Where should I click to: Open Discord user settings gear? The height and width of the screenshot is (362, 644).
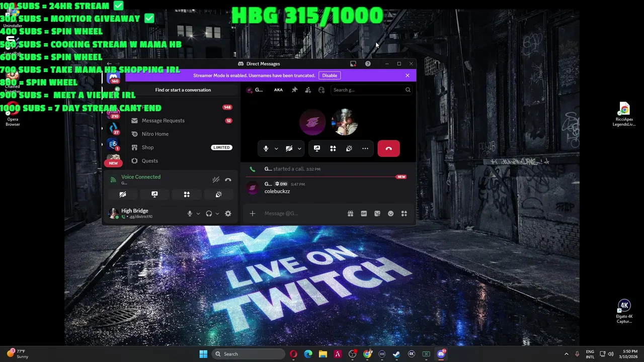tap(228, 214)
